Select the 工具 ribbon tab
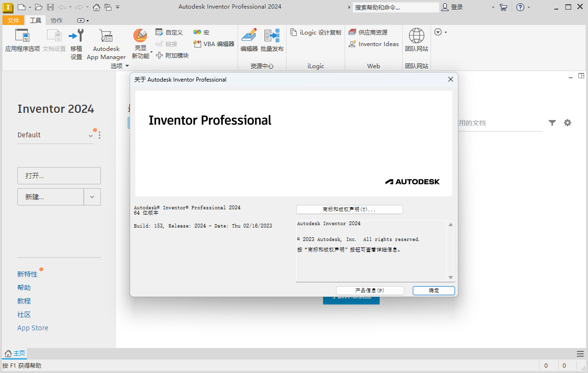This screenshot has width=588, height=373. [x=36, y=20]
